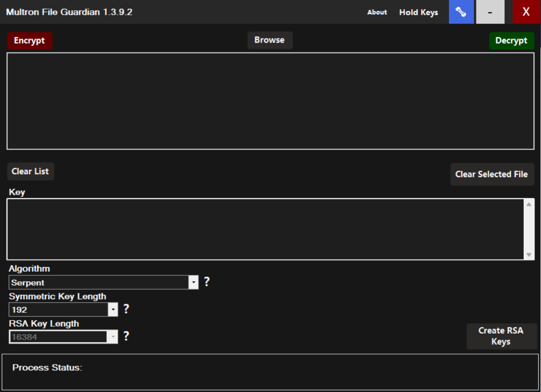
Task: Open the About page
Action: (x=377, y=12)
